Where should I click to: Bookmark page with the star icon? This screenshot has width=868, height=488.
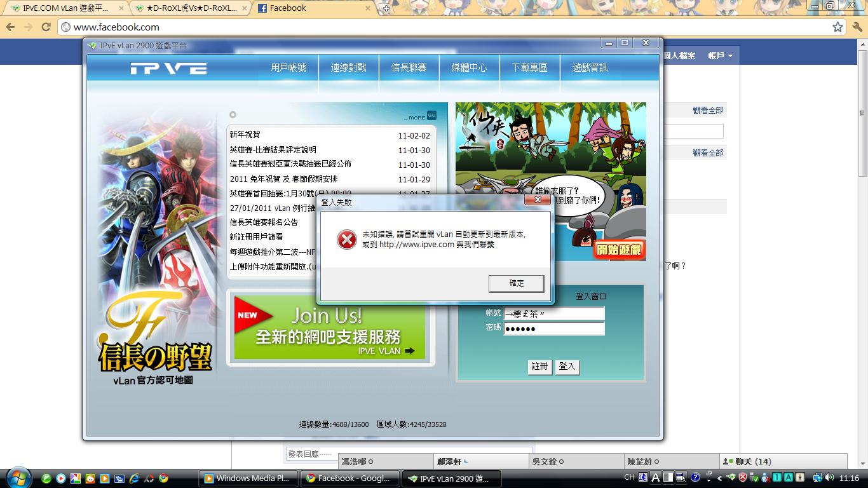pos(837,27)
